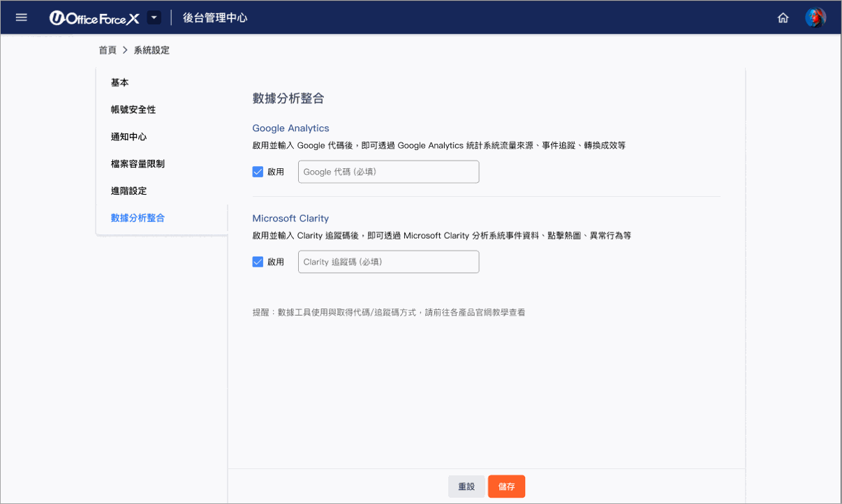Screen dimensions: 842x504
Task: Click the Google 代碼 input field
Action: click(x=388, y=172)
